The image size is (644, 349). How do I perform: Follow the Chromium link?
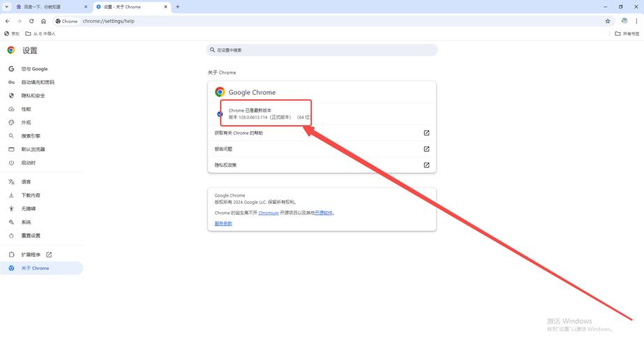tap(269, 213)
